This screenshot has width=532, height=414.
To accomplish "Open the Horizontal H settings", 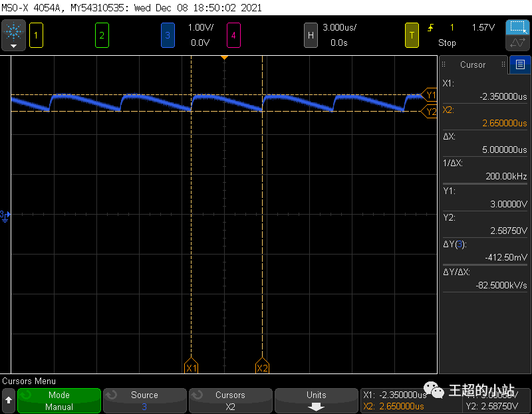I will point(311,35).
